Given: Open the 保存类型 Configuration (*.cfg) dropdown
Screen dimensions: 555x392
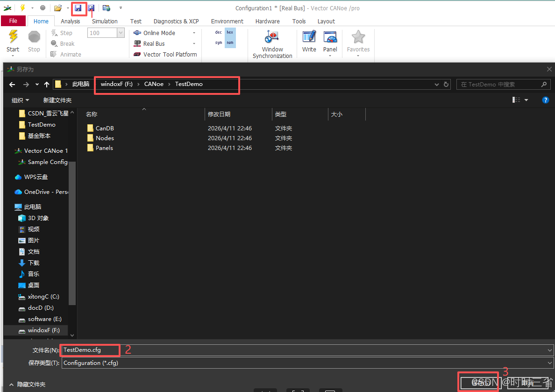Looking at the screenshot, I should (x=307, y=363).
